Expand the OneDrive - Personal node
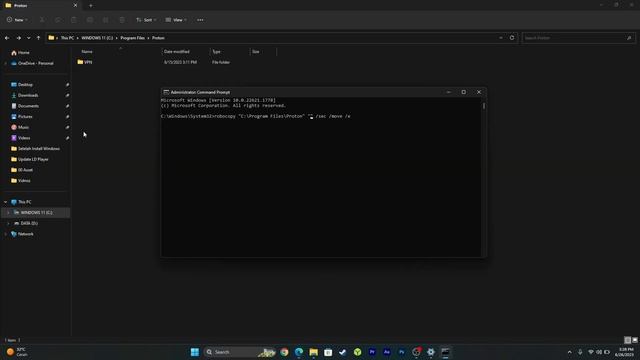640x360 pixels. 5,63
